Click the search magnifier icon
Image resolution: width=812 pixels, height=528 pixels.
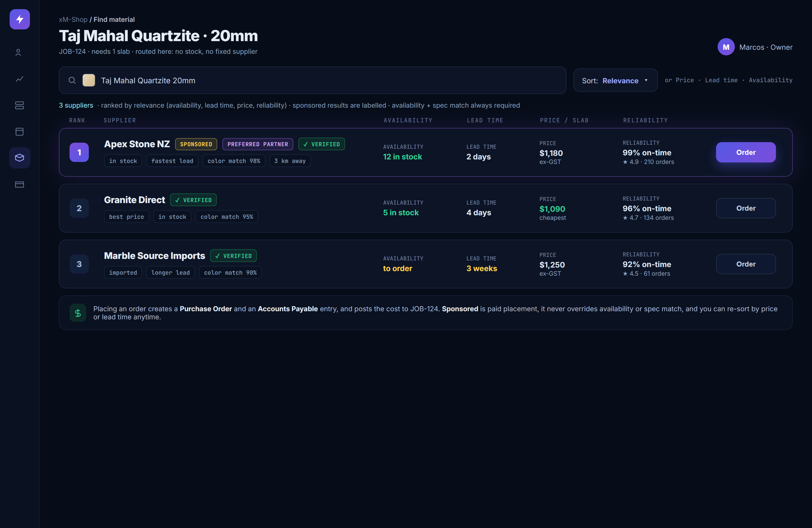coord(72,80)
